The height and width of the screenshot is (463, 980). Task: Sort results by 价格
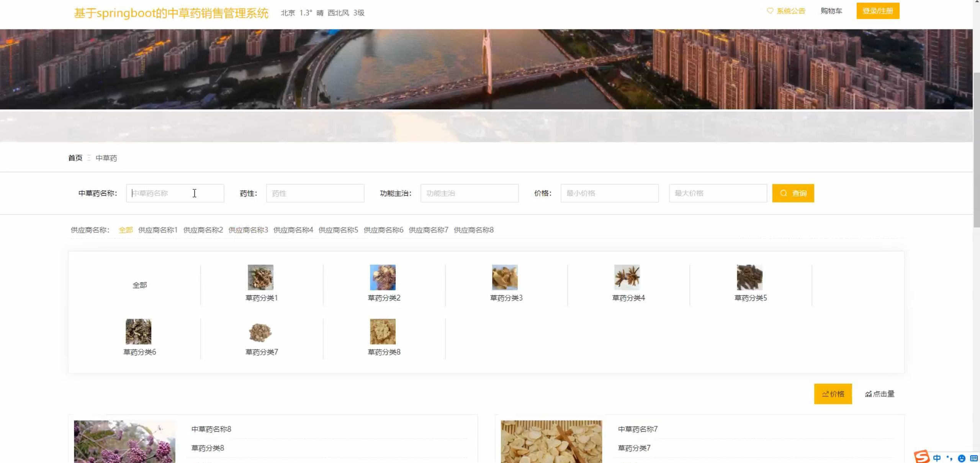[x=833, y=394]
